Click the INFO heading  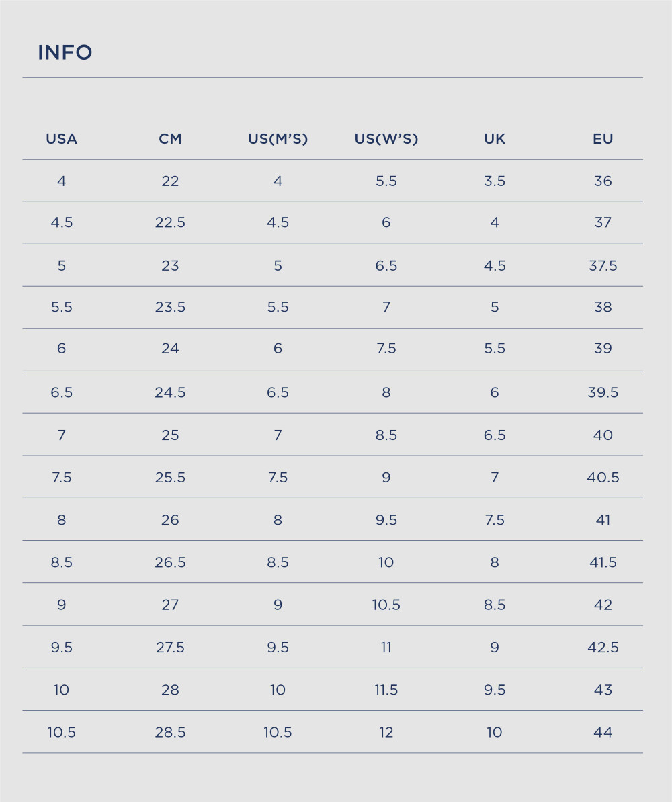(x=65, y=52)
